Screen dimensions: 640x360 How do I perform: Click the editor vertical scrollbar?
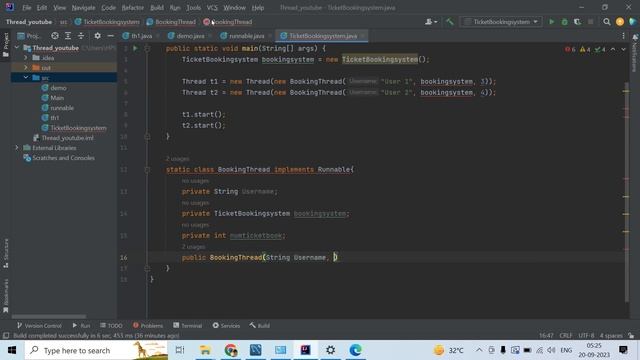pos(627,192)
